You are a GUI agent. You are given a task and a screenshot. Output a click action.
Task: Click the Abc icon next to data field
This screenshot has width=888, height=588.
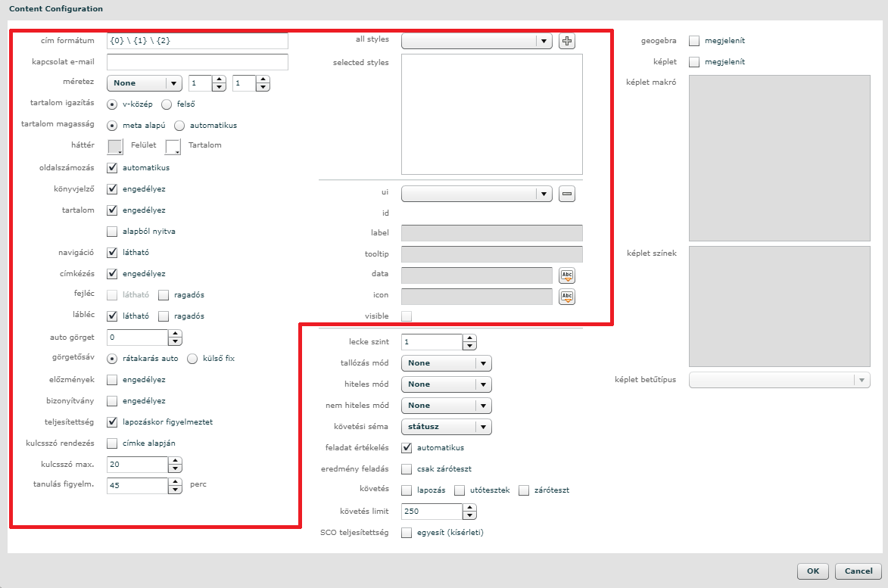[567, 276]
